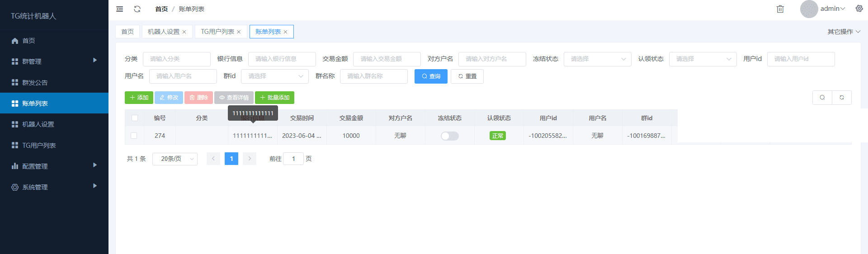The height and width of the screenshot is (254, 868).
Task: Collapse the sidebar with the hamburger icon
Action: (x=120, y=9)
